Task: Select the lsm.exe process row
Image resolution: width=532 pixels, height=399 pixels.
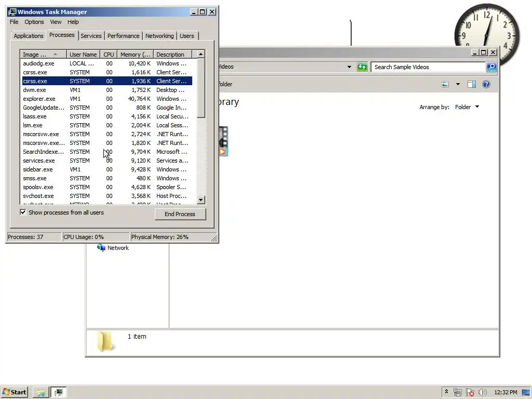Action: coord(106,125)
